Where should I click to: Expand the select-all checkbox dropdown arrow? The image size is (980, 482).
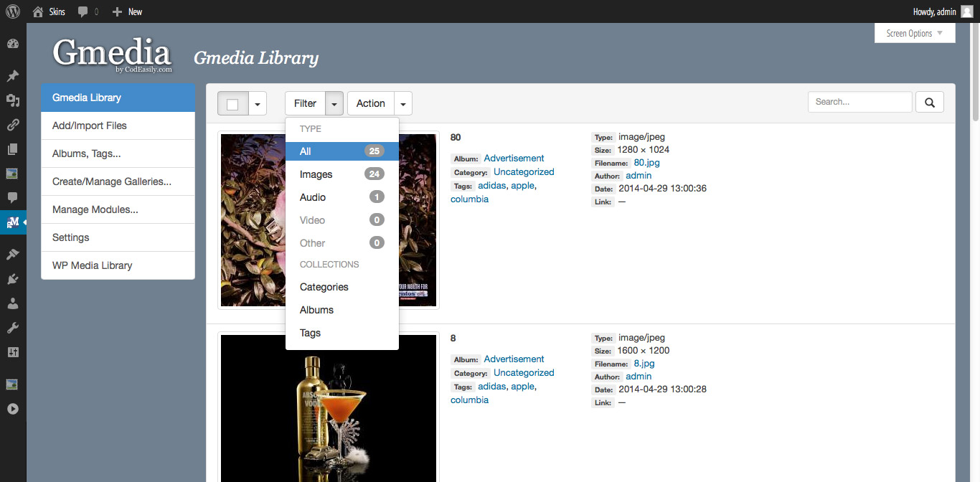pyautogui.click(x=258, y=104)
